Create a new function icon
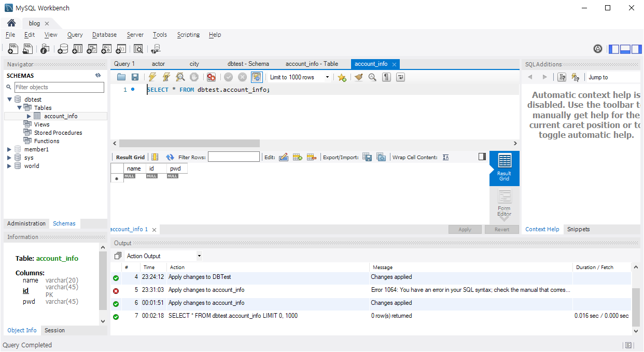Image resolution: width=644 pixels, height=352 pixels. [x=121, y=49]
